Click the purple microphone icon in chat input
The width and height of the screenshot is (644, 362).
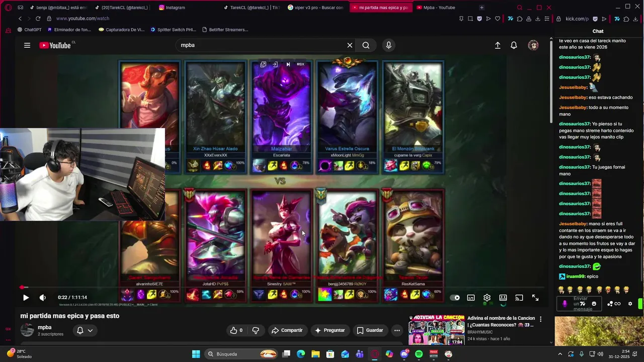(x=565, y=304)
